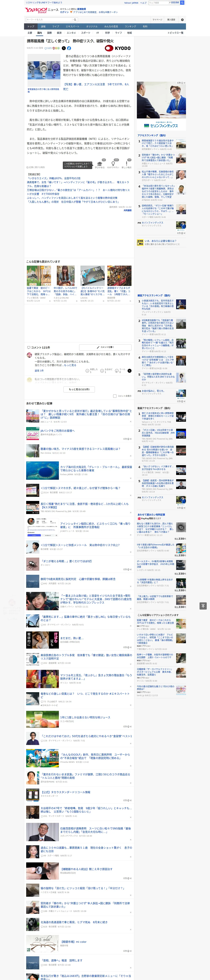Open the KYODO logo
Image resolution: width=210 pixels, height=980 pixels.
pyautogui.click(x=118, y=48)
